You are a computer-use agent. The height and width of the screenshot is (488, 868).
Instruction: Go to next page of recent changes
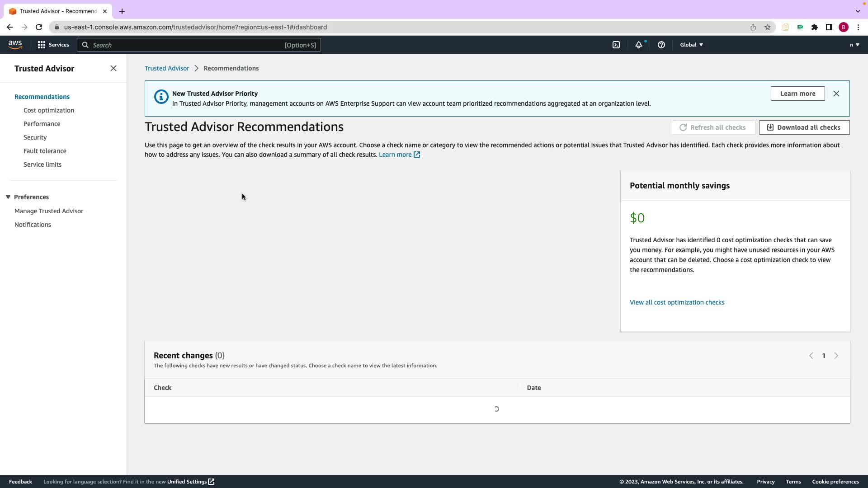coord(836,356)
